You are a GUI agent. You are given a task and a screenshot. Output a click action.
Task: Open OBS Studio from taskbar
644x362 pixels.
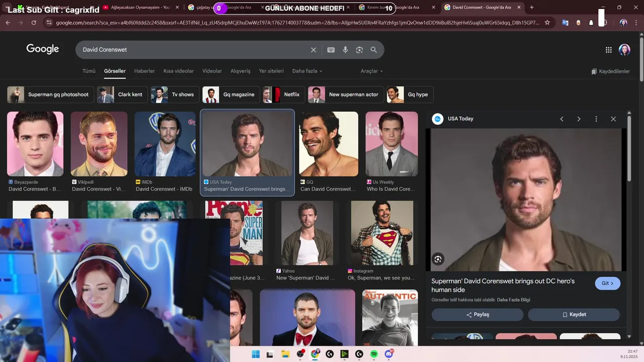(300, 354)
